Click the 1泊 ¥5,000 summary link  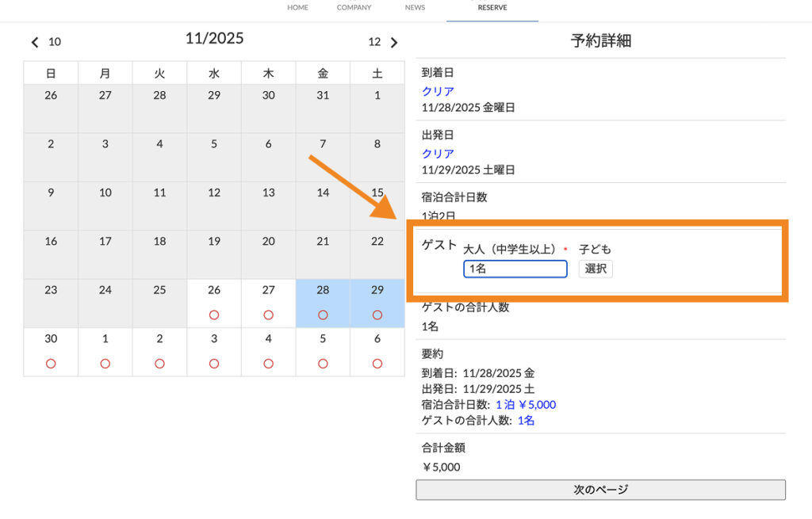point(525,405)
